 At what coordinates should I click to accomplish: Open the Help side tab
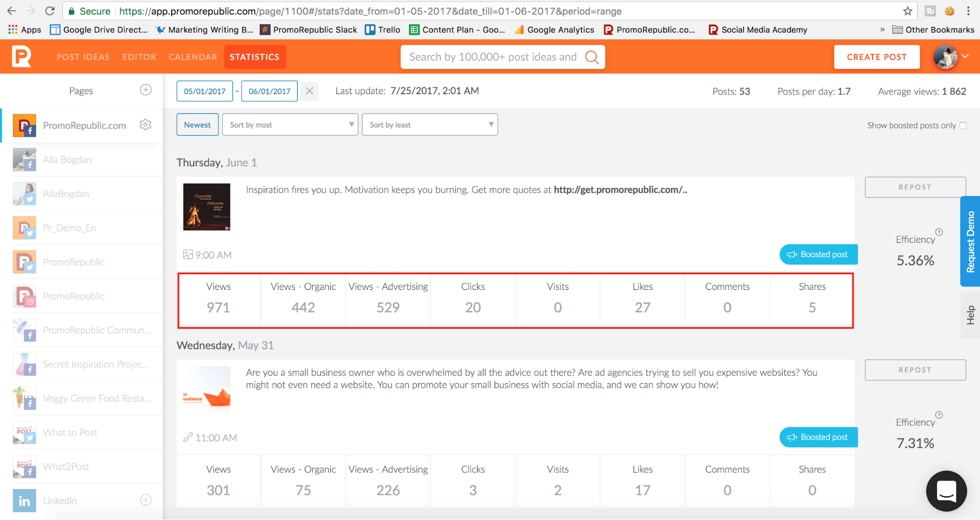[x=970, y=315]
